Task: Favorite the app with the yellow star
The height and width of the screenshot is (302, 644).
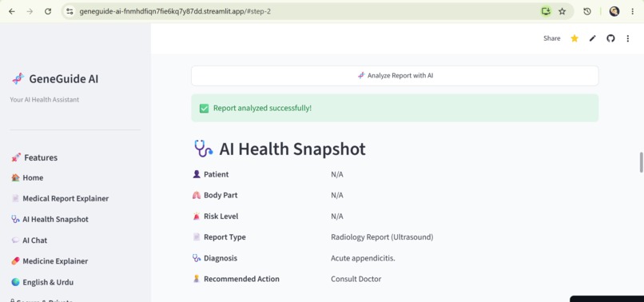Action: coord(574,38)
